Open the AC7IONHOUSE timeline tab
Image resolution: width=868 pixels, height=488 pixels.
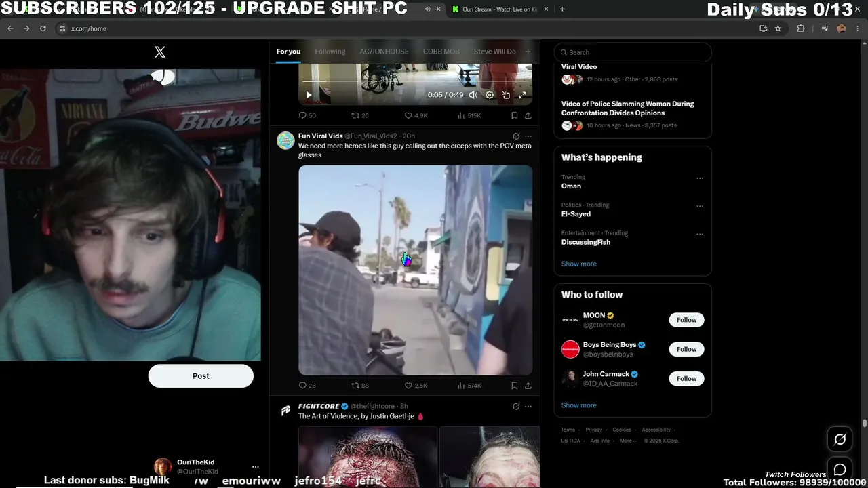pyautogui.click(x=384, y=52)
